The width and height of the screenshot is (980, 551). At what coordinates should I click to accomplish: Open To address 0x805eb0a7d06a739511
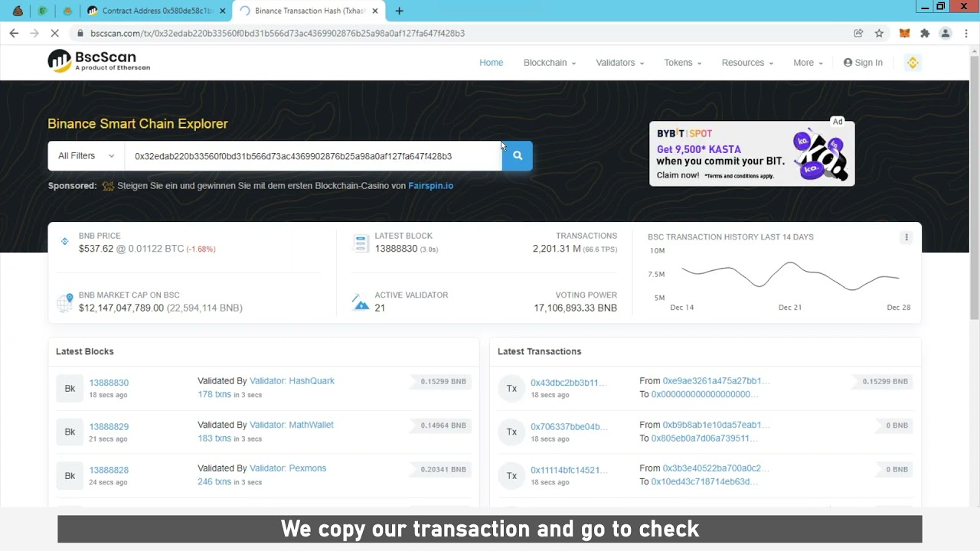pyautogui.click(x=704, y=439)
